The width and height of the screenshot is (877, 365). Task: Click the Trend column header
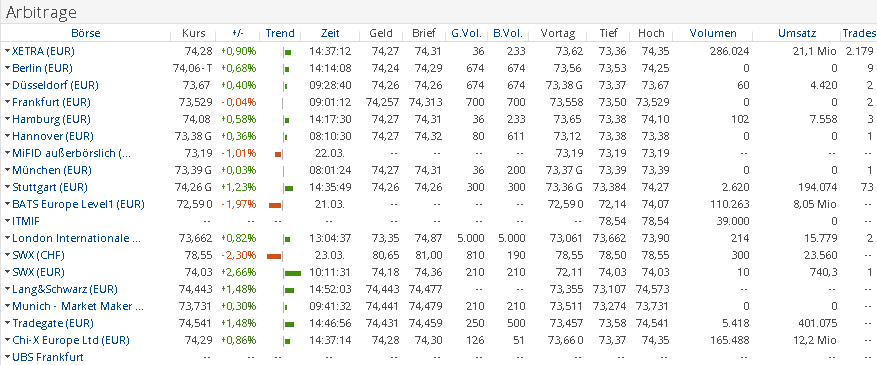tap(280, 33)
